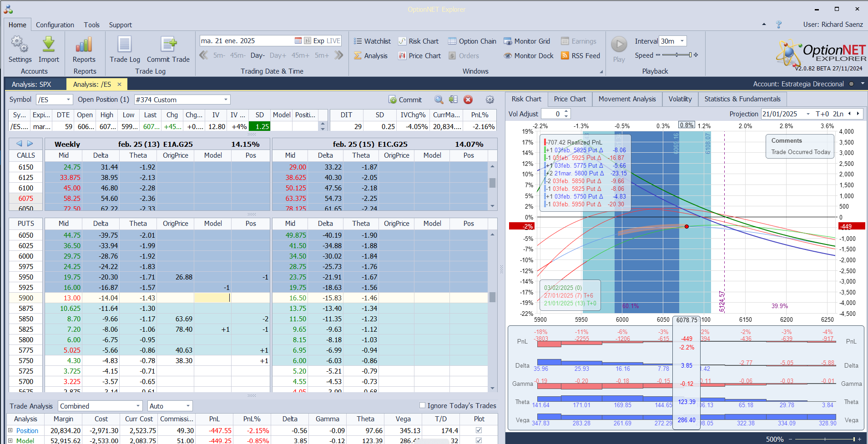Open the Option Chain window
This screenshot has height=444, width=868.
(472, 41)
